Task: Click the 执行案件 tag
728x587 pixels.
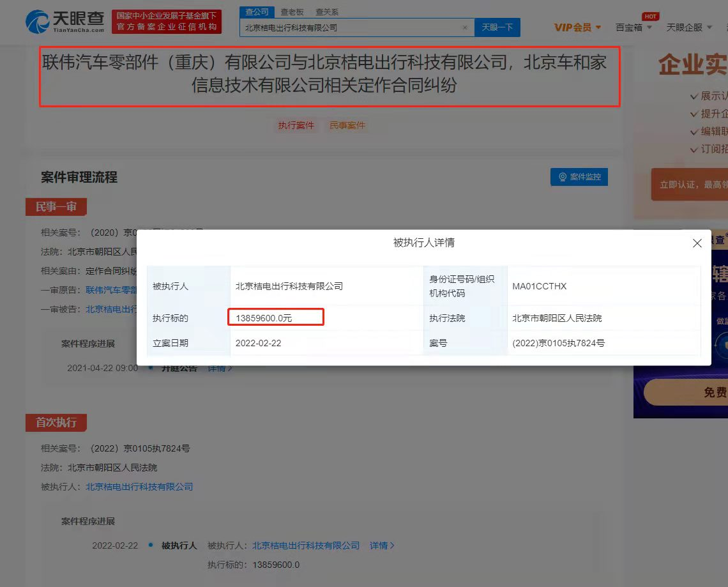Action: [296, 125]
